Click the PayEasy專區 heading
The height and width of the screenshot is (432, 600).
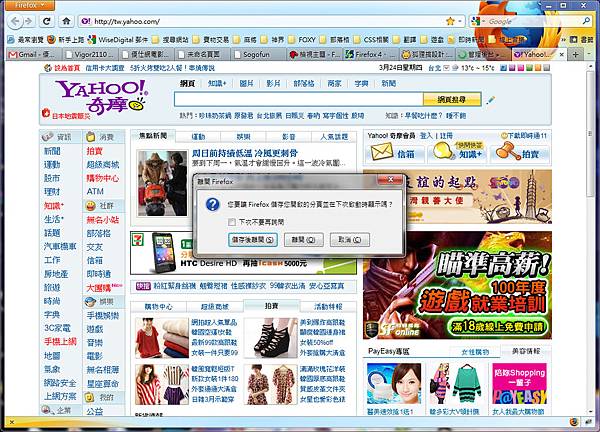click(388, 351)
